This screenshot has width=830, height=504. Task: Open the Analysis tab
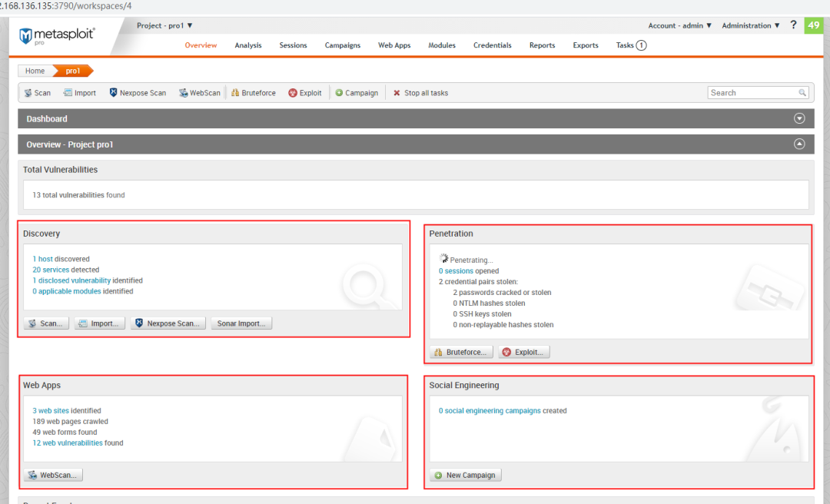coord(248,45)
